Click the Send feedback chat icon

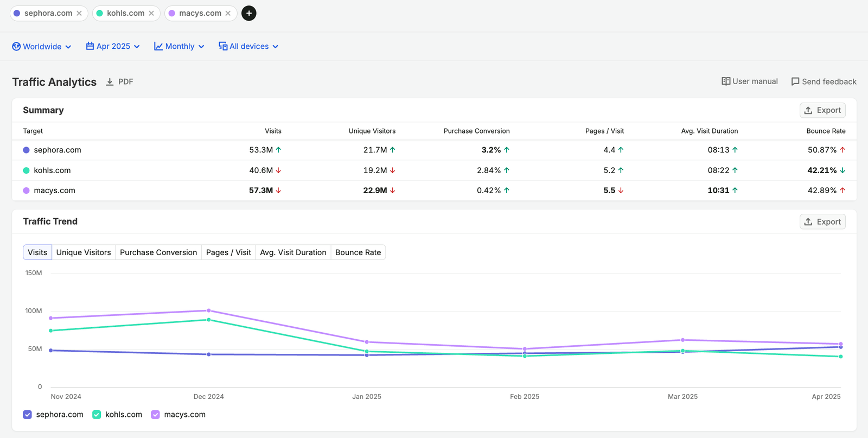click(795, 81)
